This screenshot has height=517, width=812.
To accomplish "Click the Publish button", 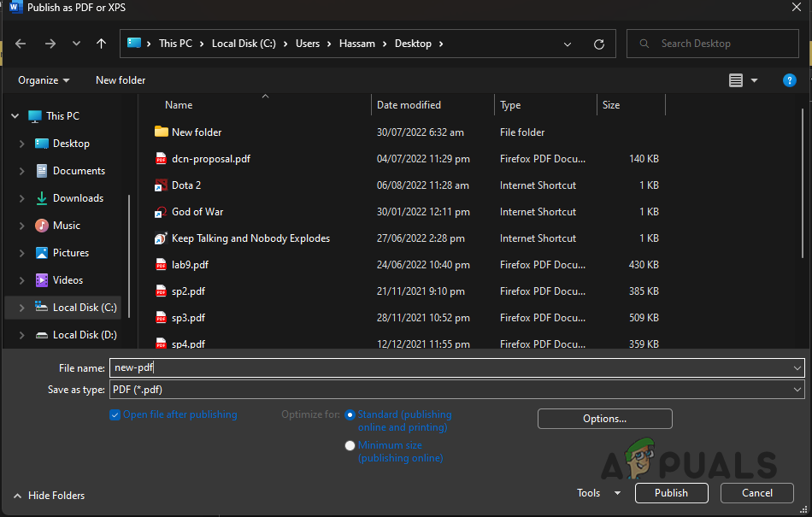I will click(671, 493).
